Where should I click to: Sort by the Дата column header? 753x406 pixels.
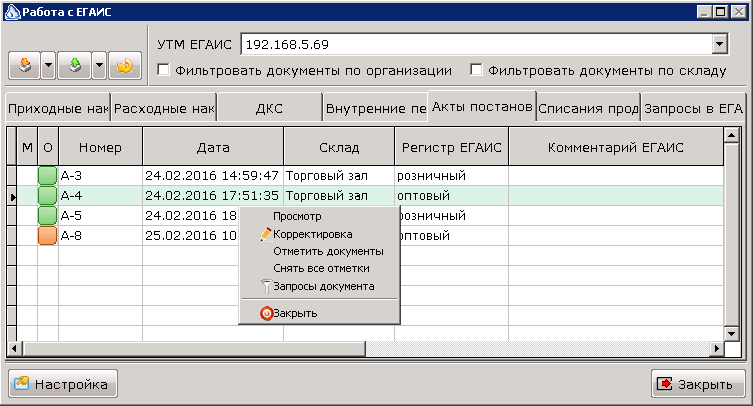point(213,147)
